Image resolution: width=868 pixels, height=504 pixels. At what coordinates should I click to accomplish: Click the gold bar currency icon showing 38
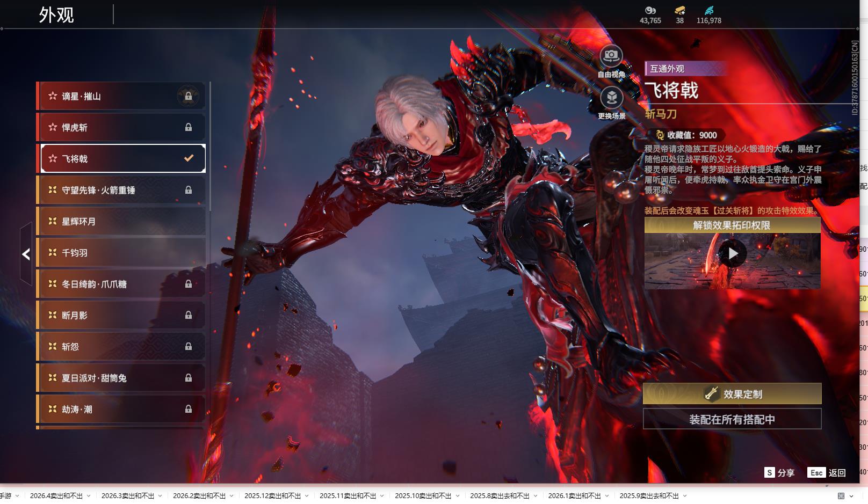(679, 10)
